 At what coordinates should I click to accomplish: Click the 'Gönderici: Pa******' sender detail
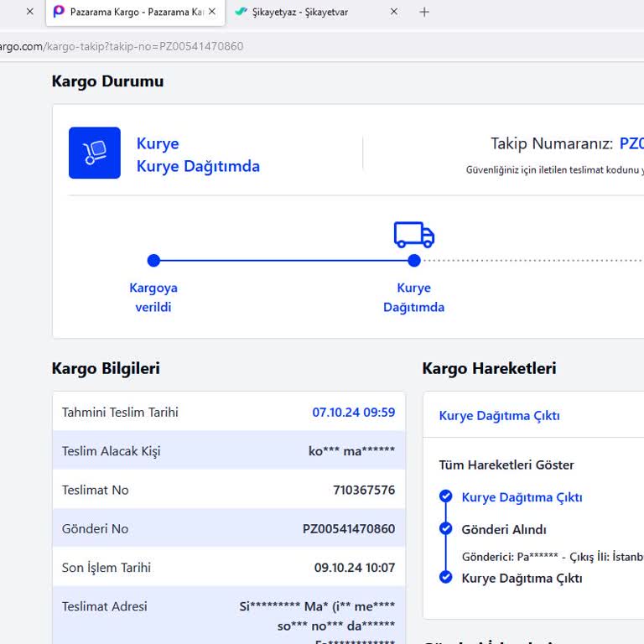click(510, 557)
